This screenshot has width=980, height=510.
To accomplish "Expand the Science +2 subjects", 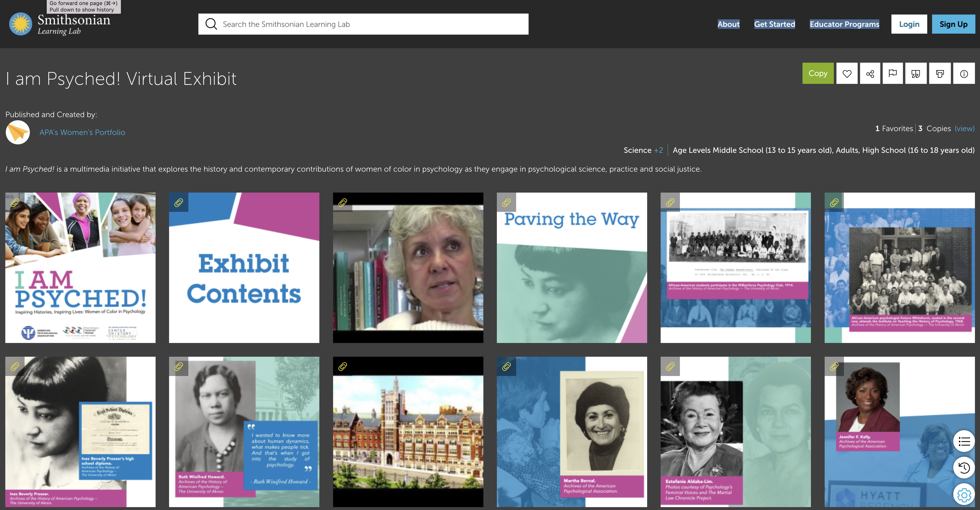I will [658, 150].
